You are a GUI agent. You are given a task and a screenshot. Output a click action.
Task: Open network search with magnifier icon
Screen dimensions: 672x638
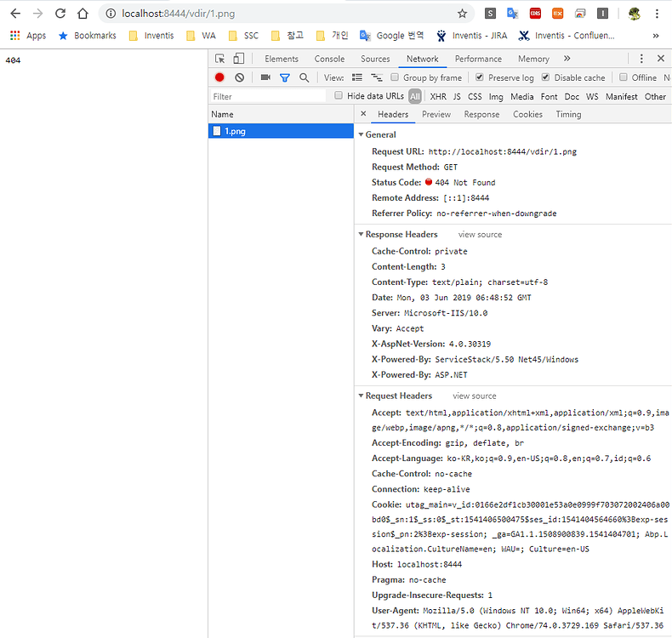(304, 77)
